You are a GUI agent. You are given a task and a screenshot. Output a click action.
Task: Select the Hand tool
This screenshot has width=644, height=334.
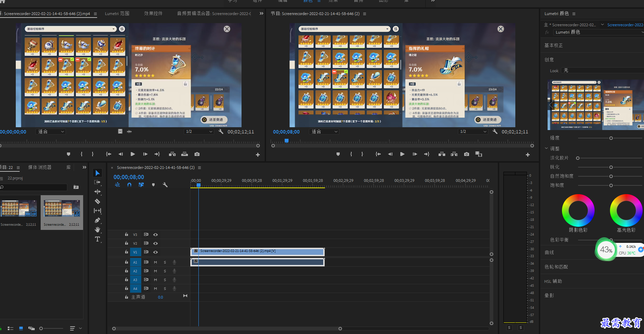pyautogui.click(x=97, y=230)
